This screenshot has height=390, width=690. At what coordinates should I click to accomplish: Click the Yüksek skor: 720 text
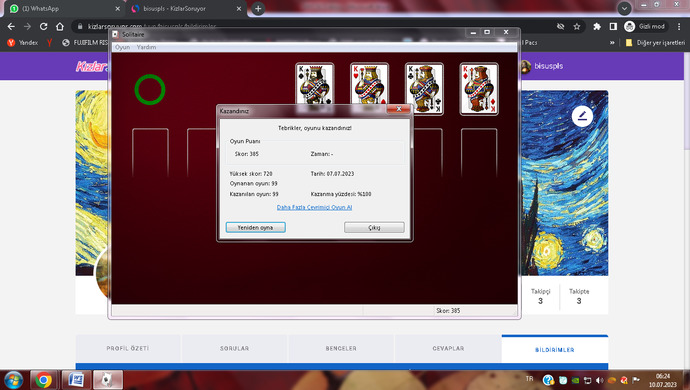(x=251, y=174)
